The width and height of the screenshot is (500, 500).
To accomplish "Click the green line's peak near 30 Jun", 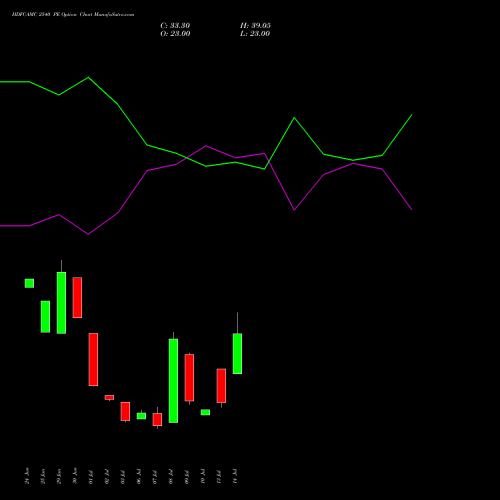I will [88, 77].
